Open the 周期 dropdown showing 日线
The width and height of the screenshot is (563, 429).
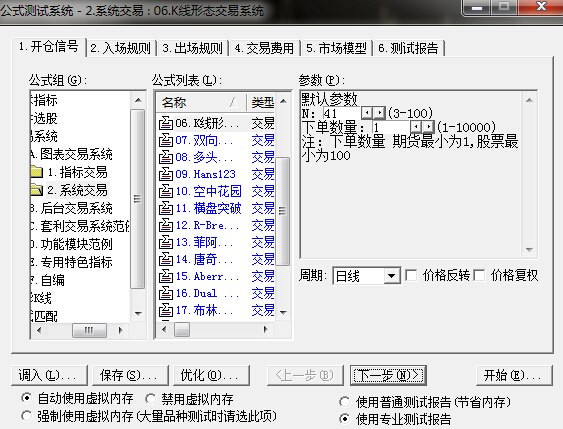392,276
